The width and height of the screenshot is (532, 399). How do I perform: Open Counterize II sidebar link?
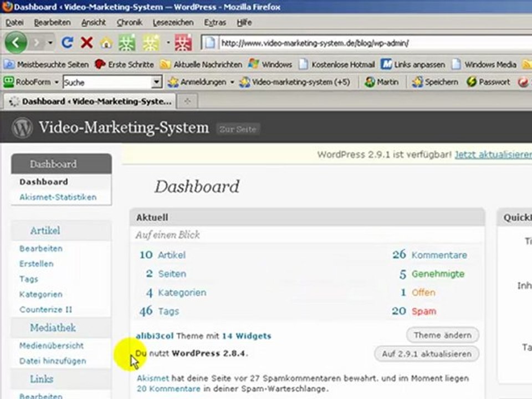tap(46, 309)
